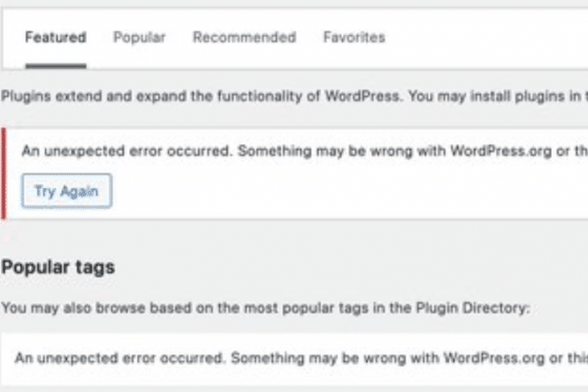
Task: Click the Popular tags heading
Action: click(58, 267)
